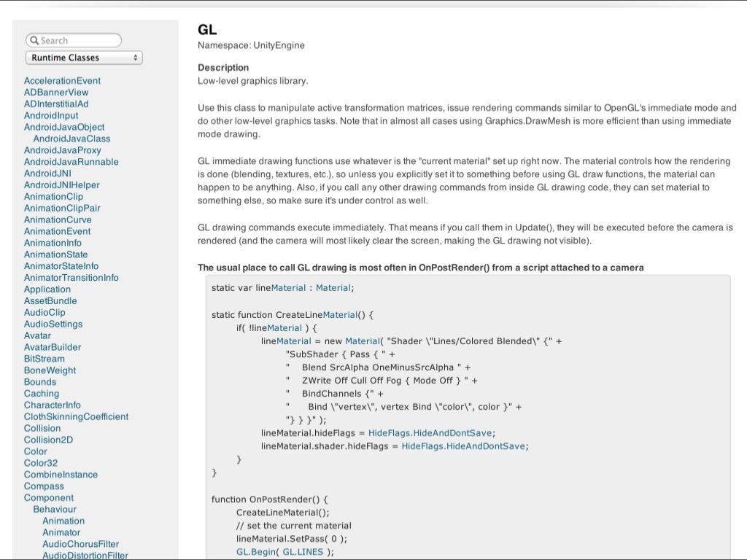This screenshot has width=747, height=560.
Task: Click Material link in the !lineMaterial condition
Action: [x=285, y=328]
